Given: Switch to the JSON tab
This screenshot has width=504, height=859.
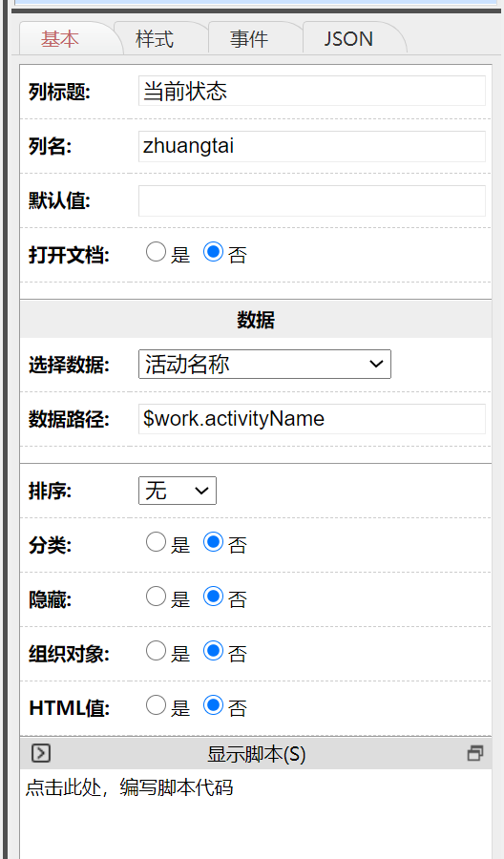Looking at the screenshot, I should click(348, 39).
